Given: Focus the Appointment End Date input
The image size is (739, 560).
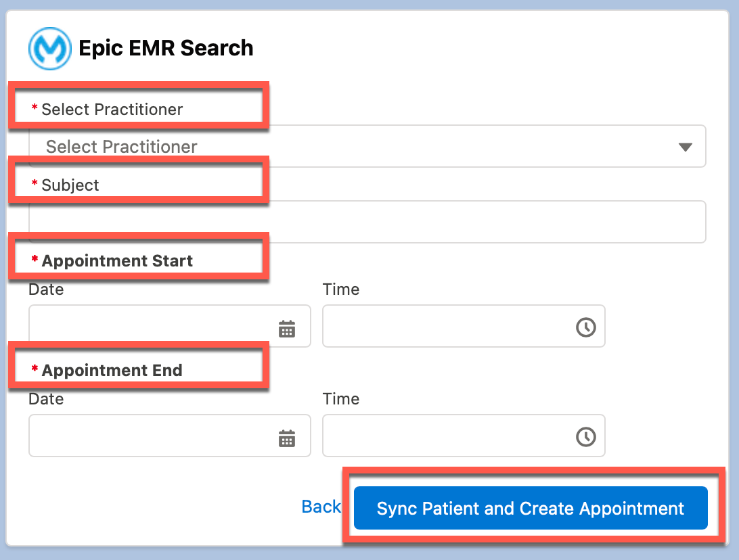Looking at the screenshot, I should 170,436.
